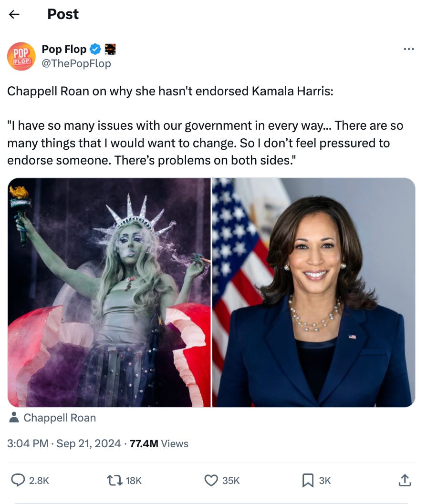427x504 pixels.
Task: Open the @ThePopFlop handle link
Action: (x=76, y=63)
